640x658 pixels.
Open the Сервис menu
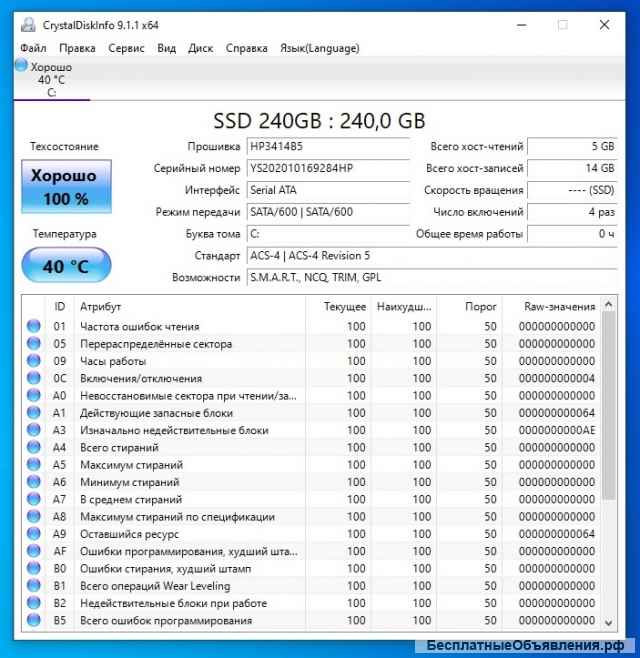pyautogui.click(x=126, y=48)
